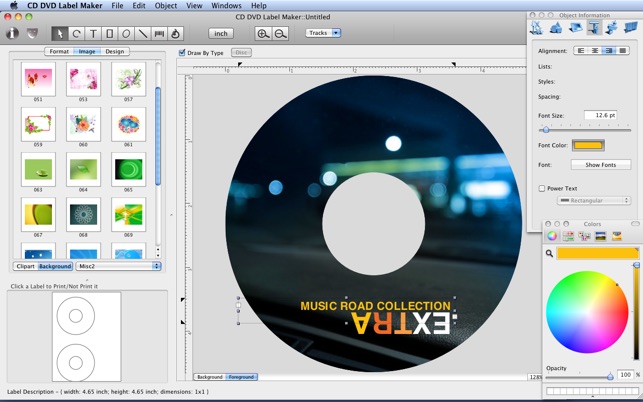Image resolution: width=643 pixels, height=402 pixels.
Task: Click the zoom in magnifier
Action: pos(263,34)
